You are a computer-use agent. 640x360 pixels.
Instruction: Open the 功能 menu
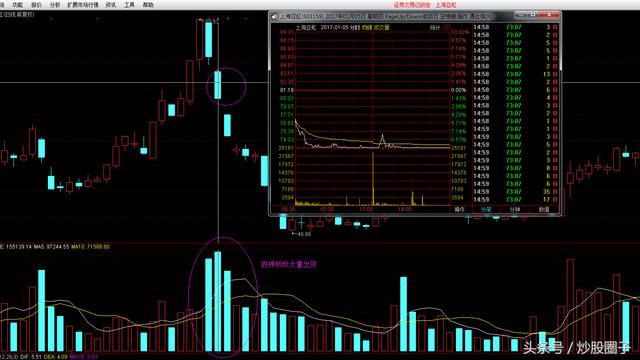17,5
